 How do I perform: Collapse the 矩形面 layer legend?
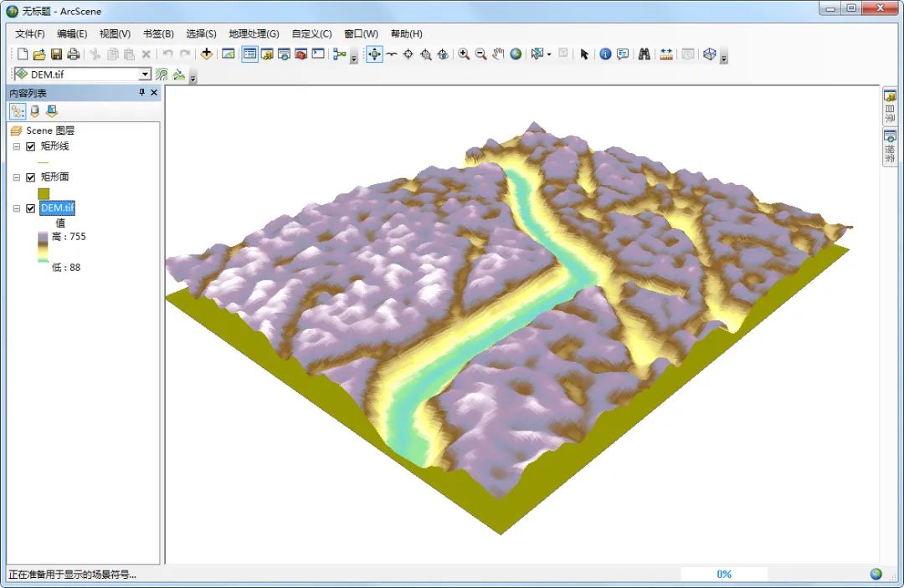point(17,177)
